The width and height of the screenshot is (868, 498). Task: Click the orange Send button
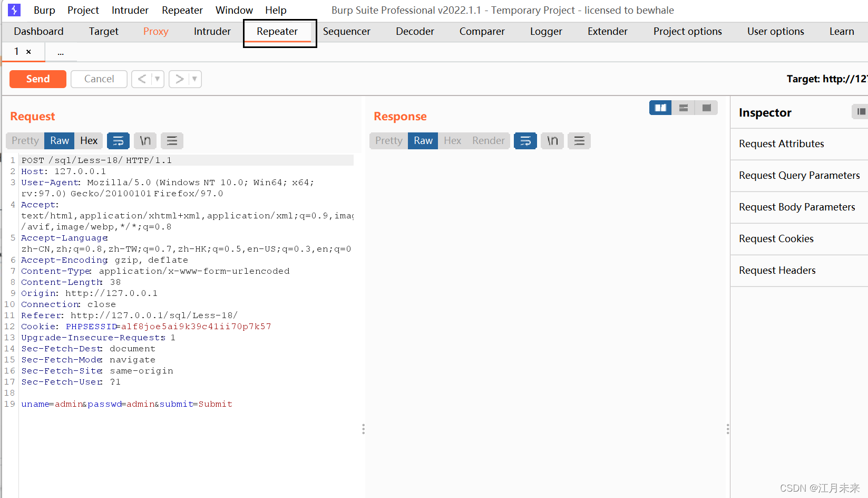coord(38,79)
